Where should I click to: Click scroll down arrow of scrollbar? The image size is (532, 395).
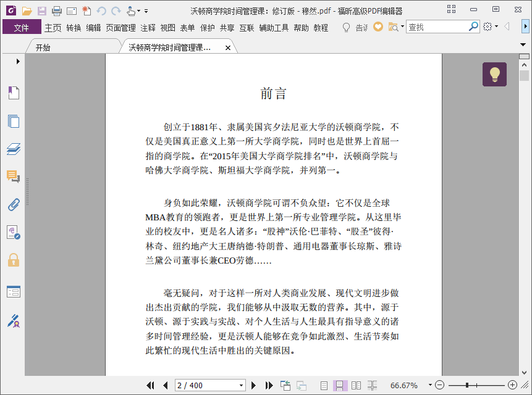524,372
